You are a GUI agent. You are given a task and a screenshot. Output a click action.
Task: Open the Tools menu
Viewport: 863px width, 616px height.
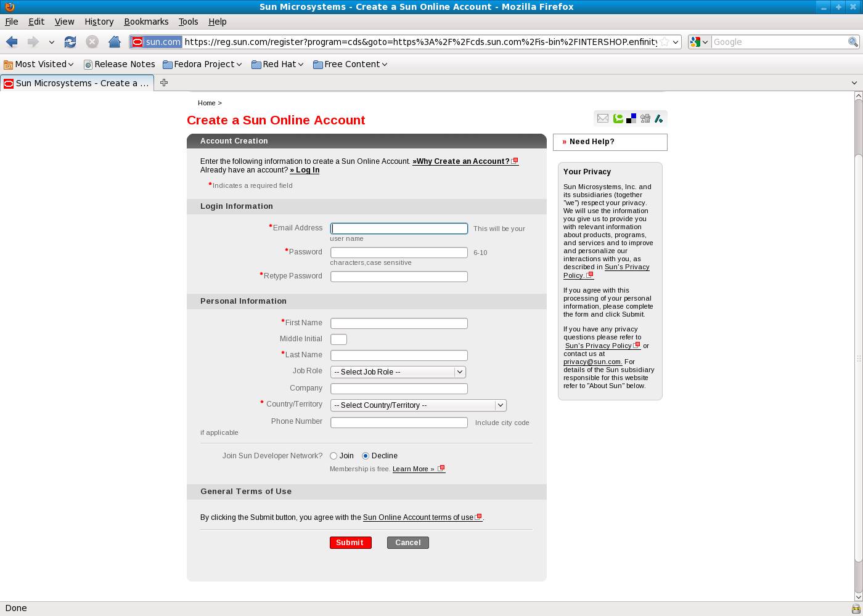pyautogui.click(x=188, y=22)
